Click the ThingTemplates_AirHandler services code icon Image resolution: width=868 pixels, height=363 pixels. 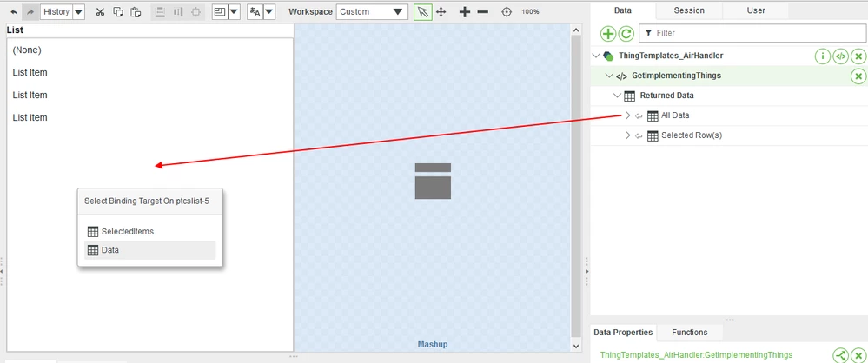840,56
